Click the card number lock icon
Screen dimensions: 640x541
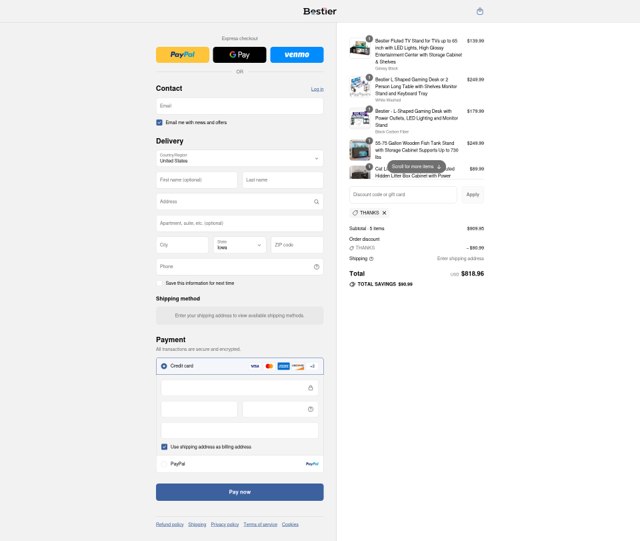click(x=311, y=388)
